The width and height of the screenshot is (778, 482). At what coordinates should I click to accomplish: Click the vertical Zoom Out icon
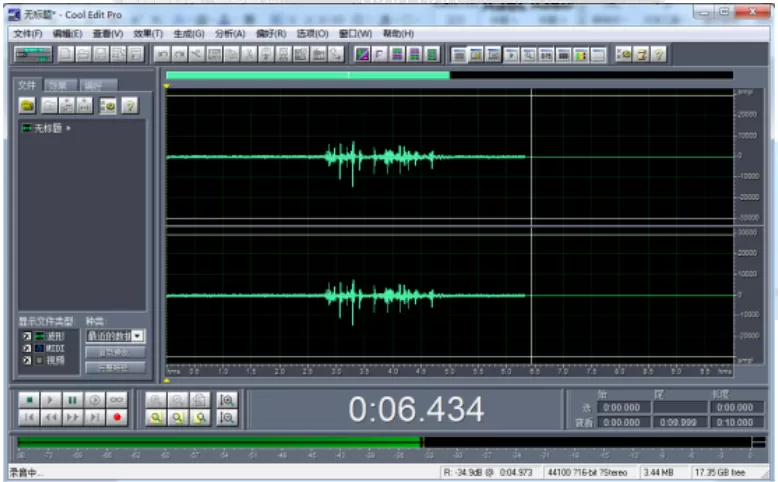click(227, 418)
